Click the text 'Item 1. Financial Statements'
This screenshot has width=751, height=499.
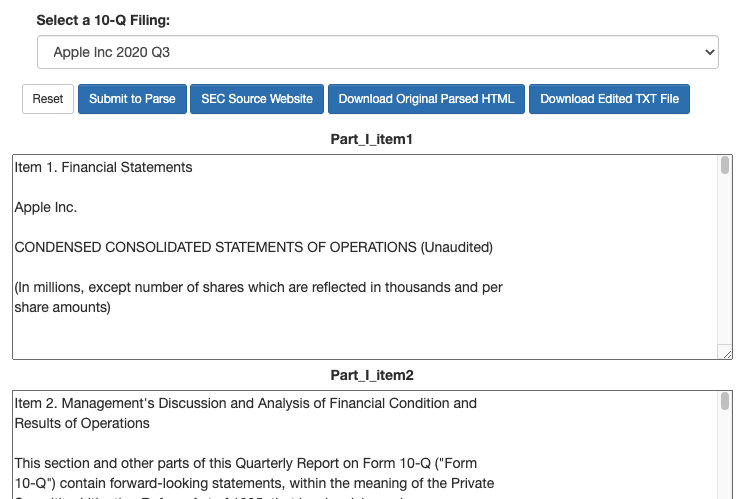coord(103,167)
